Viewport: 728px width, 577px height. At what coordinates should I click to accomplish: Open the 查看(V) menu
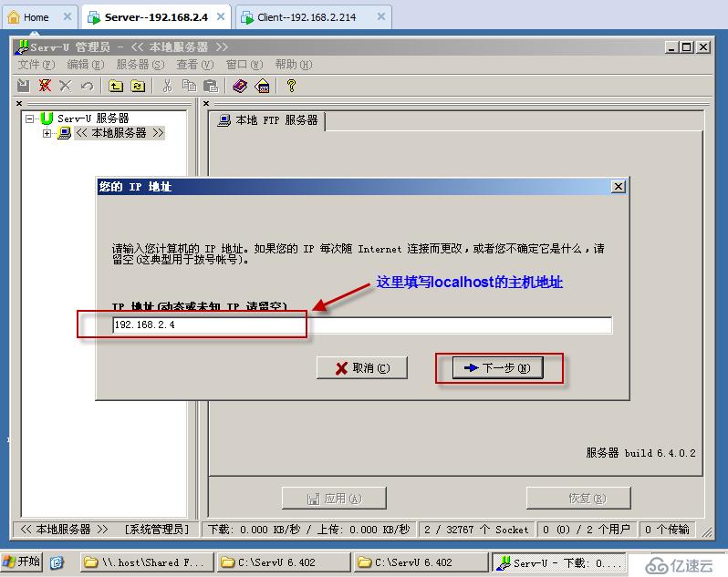(x=195, y=65)
